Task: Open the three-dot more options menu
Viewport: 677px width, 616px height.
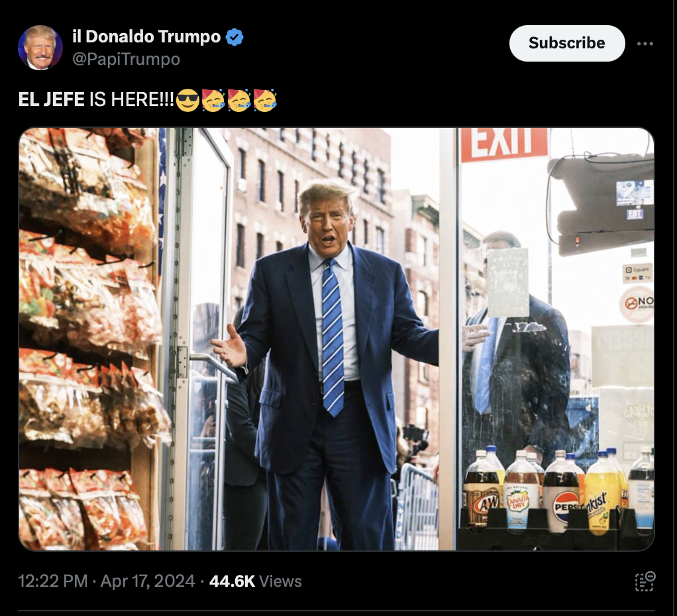Action: (645, 44)
